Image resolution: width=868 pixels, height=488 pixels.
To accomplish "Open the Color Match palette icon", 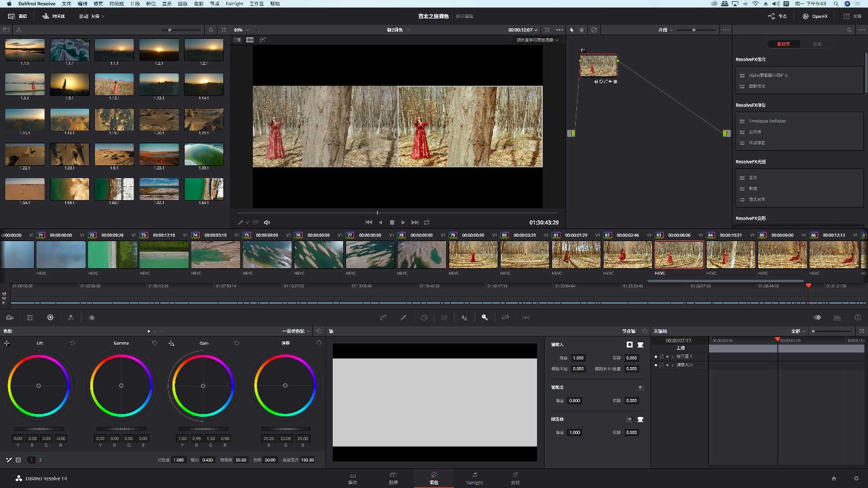I will pyautogui.click(x=30, y=317).
